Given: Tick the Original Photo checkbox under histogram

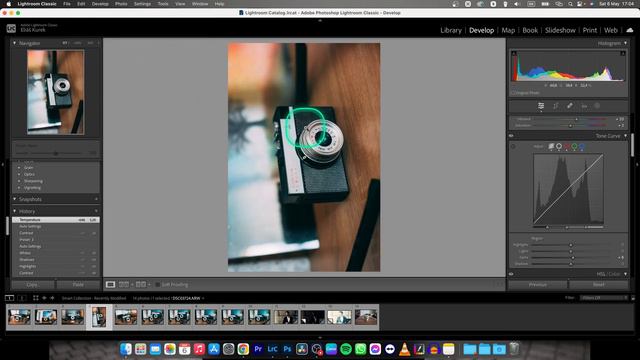Looking at the screenshot, I should tap(513, 93).
